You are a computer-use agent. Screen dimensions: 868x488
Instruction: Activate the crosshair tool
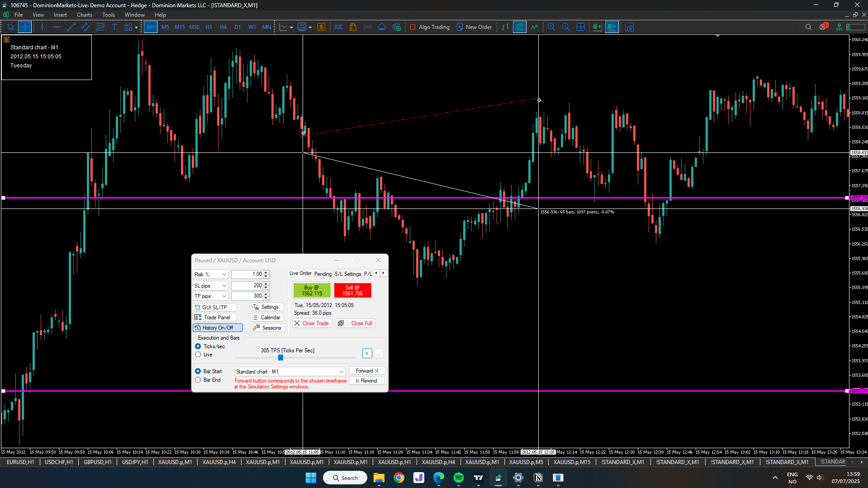point(25,27)
